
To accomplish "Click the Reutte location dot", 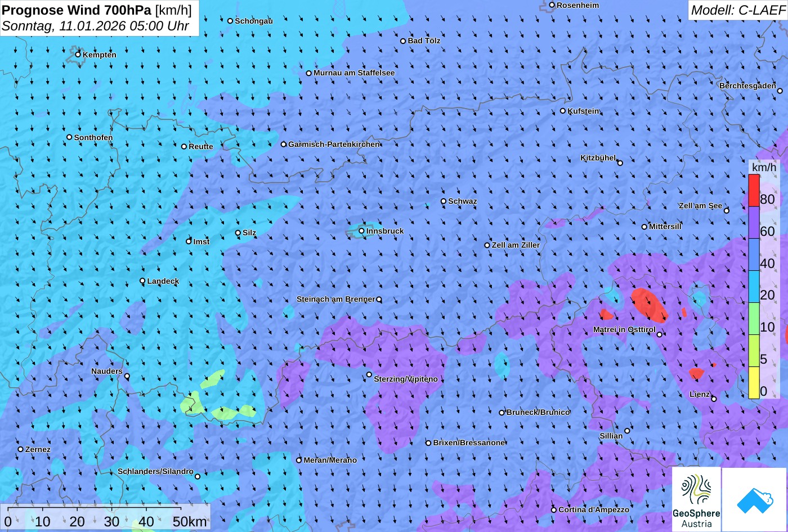I will pyautogui.click(x=184, y=146).
